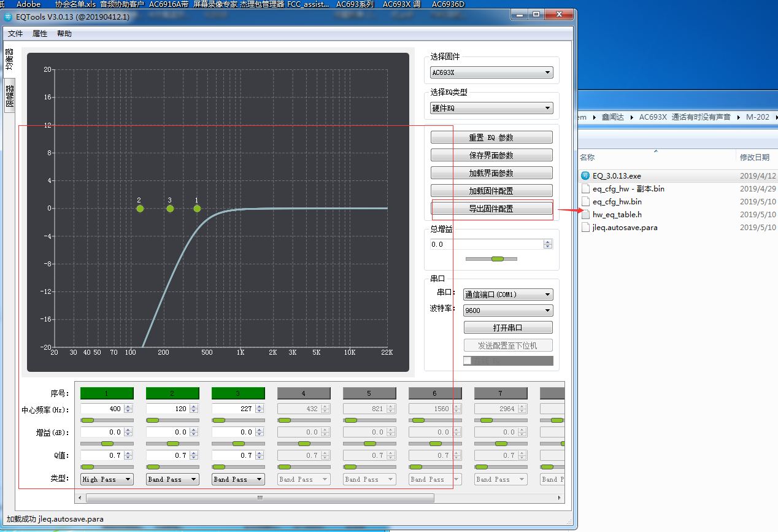778x532 pixels.
Task: Select the jleq.autosave.para file icon in Explorer
Action: tap(585, 228)
